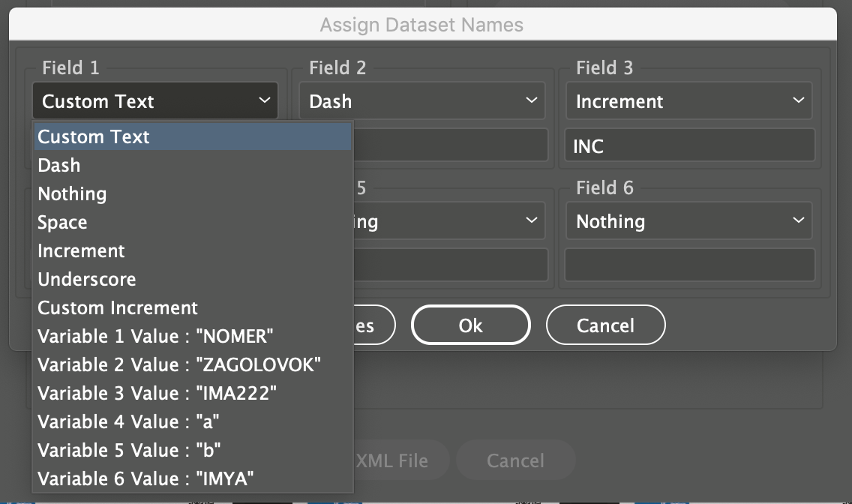The image size is (852, 504).
Task: Select Variable 6 Value "IMYA"
Action: (x=145, y=479)
